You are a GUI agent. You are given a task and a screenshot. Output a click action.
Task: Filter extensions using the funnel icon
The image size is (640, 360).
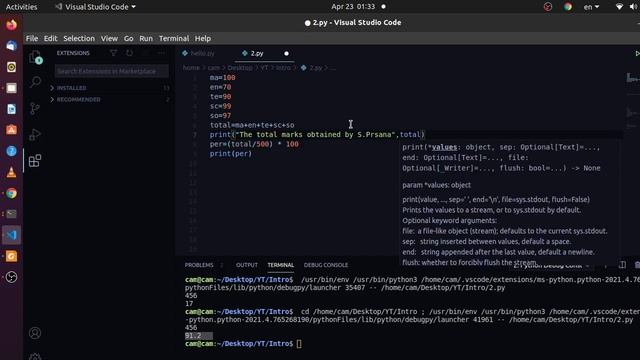pyautogui.click(x=113, y=53)
